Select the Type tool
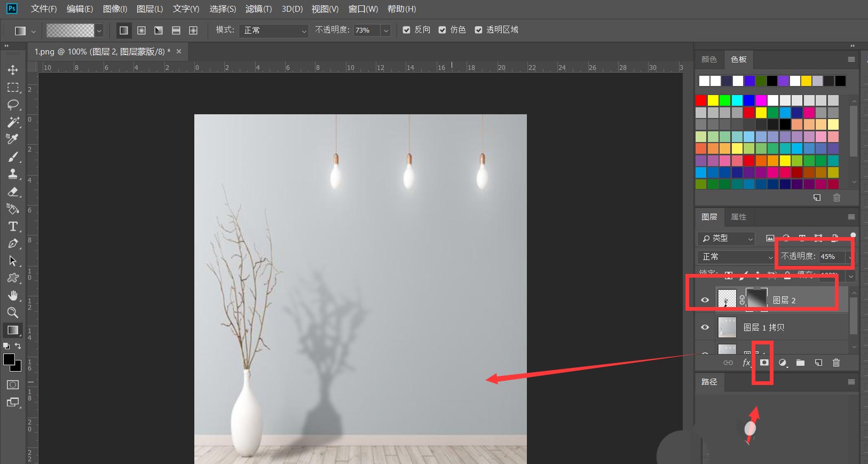Image resolution: width=868 pixels, height=464 pixels. pos(13,226)
